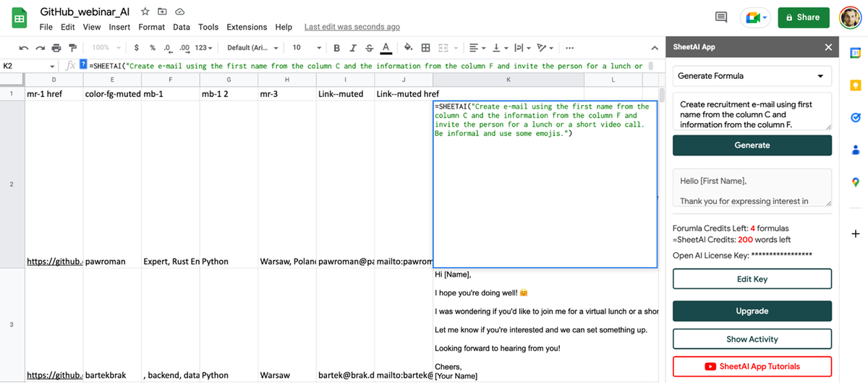Open the Data menu
Image resolution: width=868 pixels, height=383 pixels.
[x=182, y=27]
